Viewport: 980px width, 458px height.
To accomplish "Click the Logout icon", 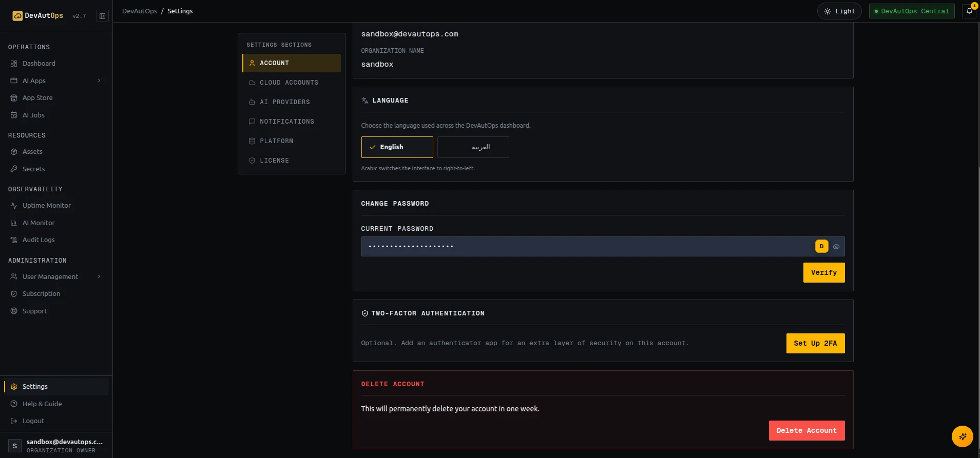I will pyautogui.click(x=14, y=421).
